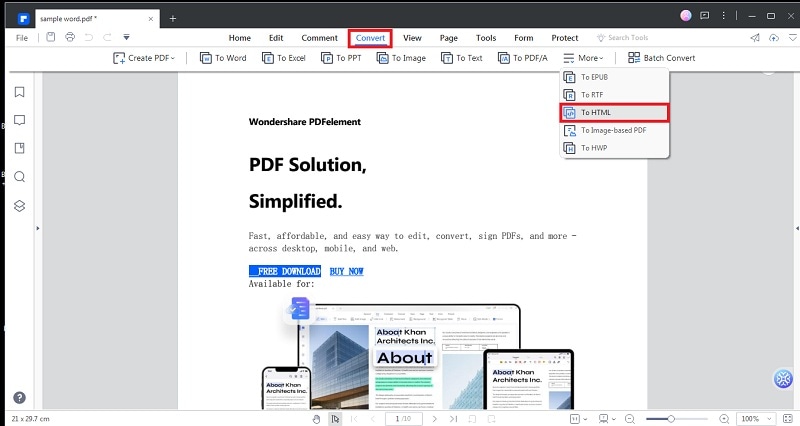This screenshot has width=800, height=426.
Task: Click the Redo arrow icon
Action: (107, 37)
